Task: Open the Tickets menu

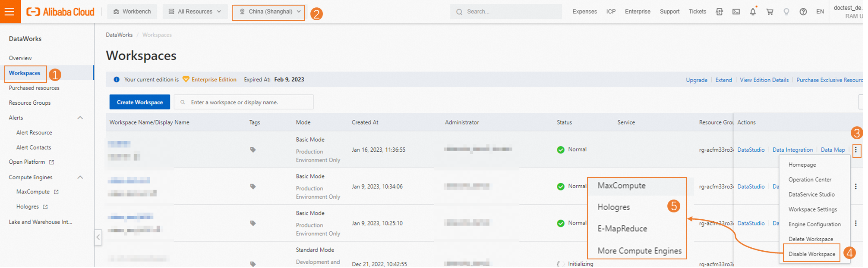Action: [697, 12]
